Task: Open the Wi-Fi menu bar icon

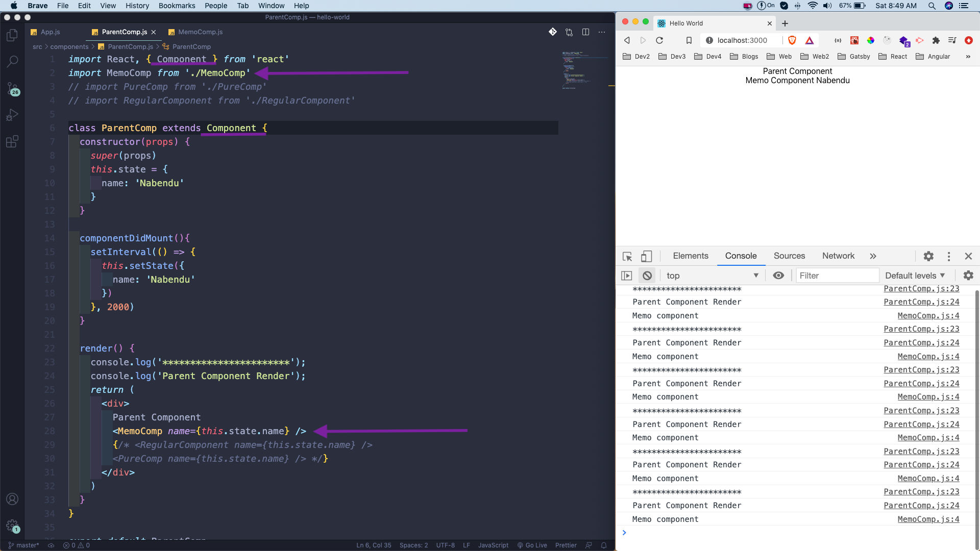Action: [x=813, y=6]
